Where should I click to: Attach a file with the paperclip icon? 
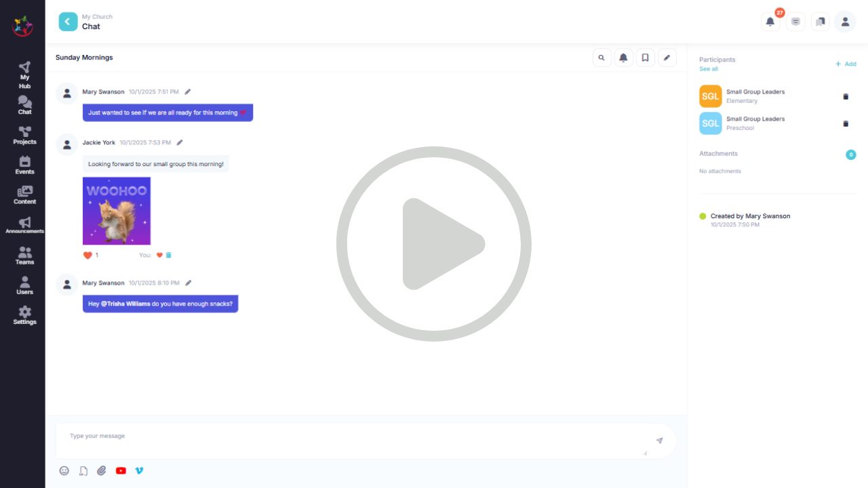click(x=102, y=470)
